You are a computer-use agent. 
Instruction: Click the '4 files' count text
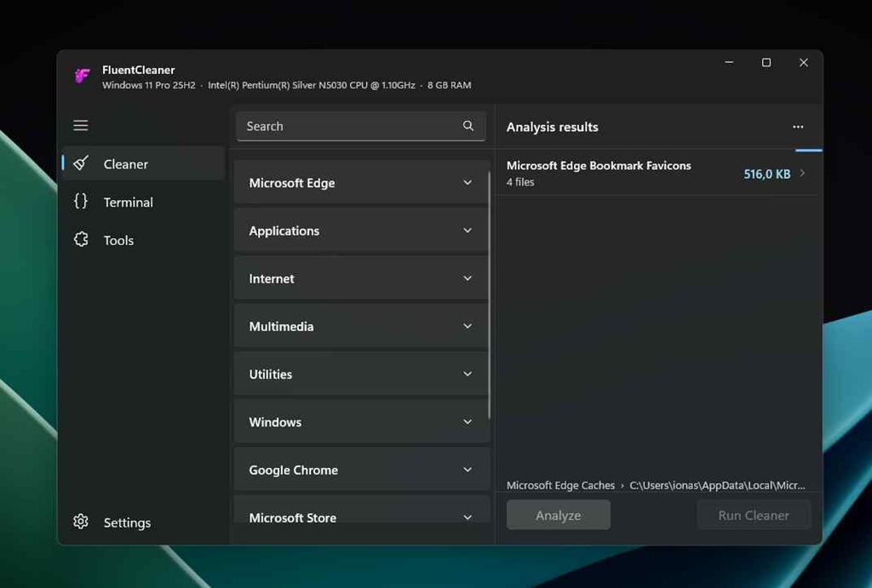tap(520, 182)
